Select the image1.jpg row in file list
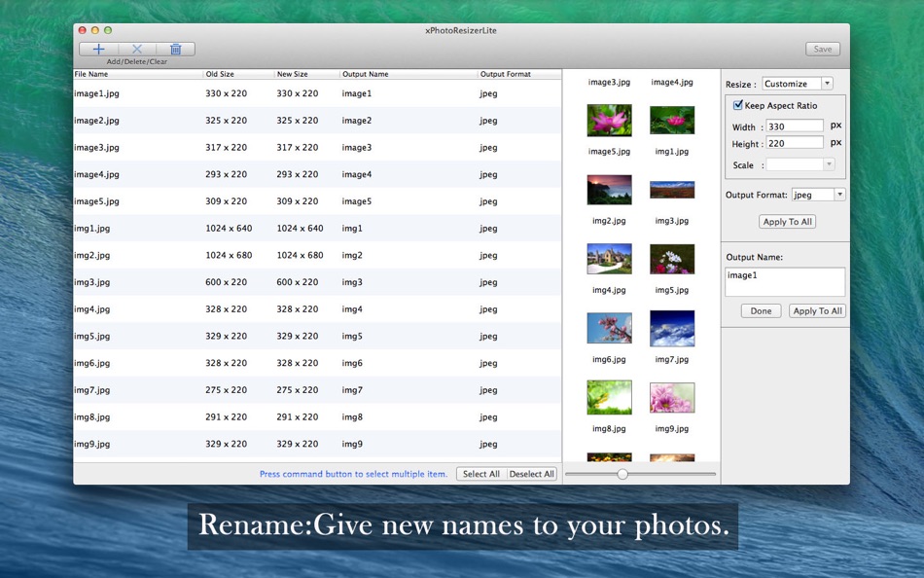The height and width of the screenshot is (578, 924). click(317, 93)
